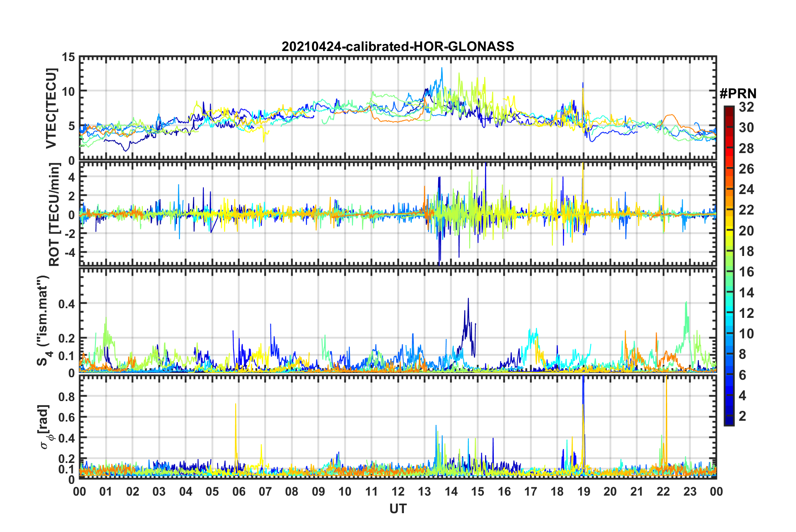Screen dimensions: 796x532
Task: Click colorbar tick label 4
Action: [742, 395]
